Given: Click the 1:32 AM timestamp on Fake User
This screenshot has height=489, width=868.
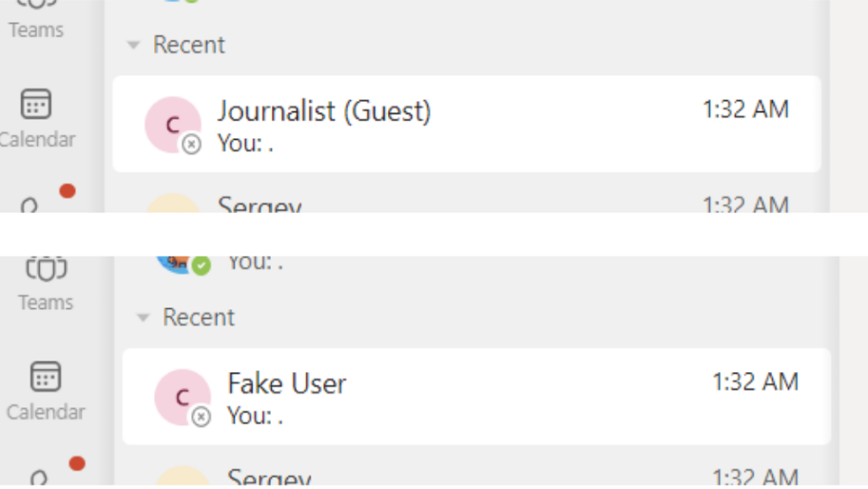Looking at the screenshot, I should (755, 382).
